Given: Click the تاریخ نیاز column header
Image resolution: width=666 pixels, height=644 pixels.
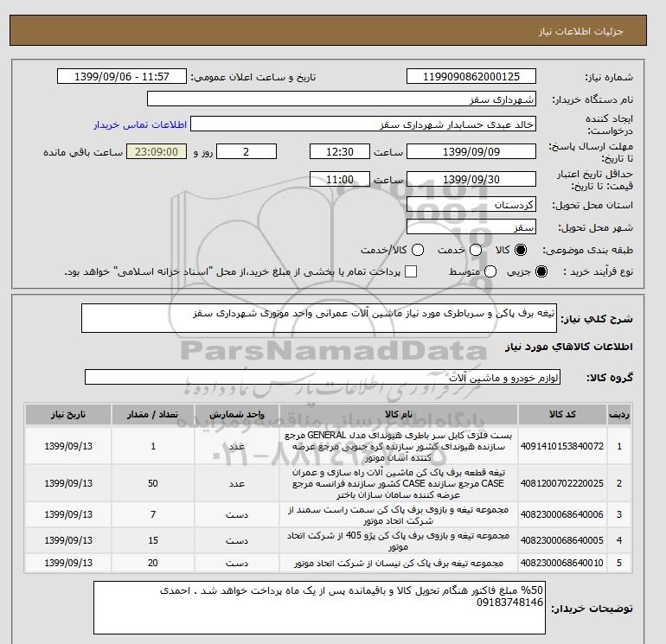Looking at the screenshot, I should (68, 414).
